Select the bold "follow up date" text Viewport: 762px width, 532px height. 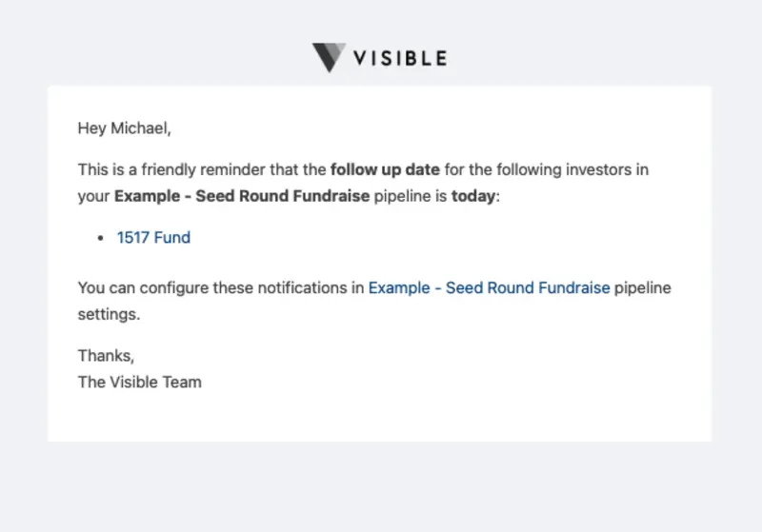pos(385,170)
